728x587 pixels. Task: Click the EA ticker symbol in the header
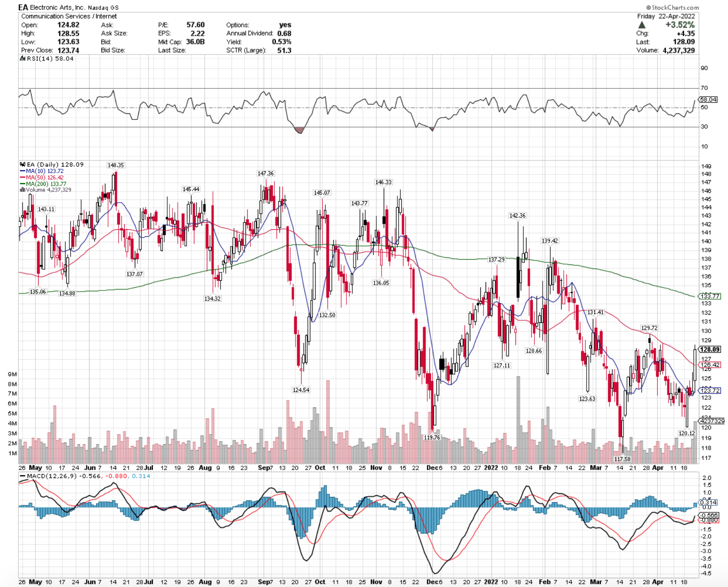pyautogui.click(x=23, y=7)
